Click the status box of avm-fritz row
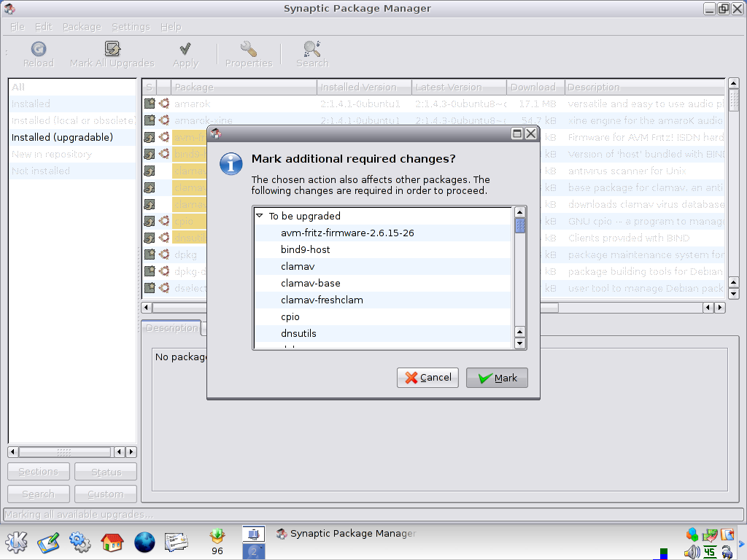747x560 pixels. pyautogui.click(x=150, y=137)
